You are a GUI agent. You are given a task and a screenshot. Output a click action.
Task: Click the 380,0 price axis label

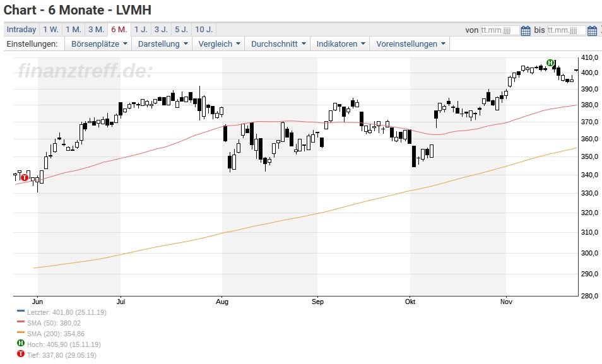point(590,105)
